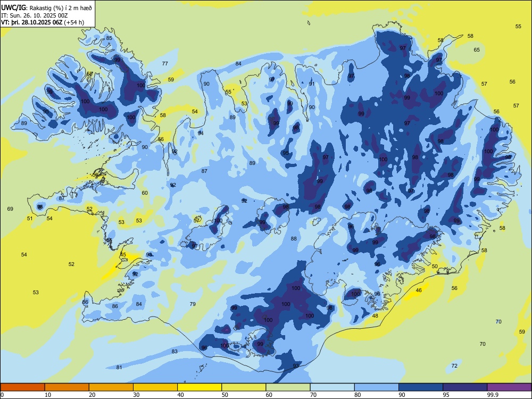Click the humidity value '81' on the map
Image resolution: width=532 pixels, height=399 pixels.
point(119,367)
